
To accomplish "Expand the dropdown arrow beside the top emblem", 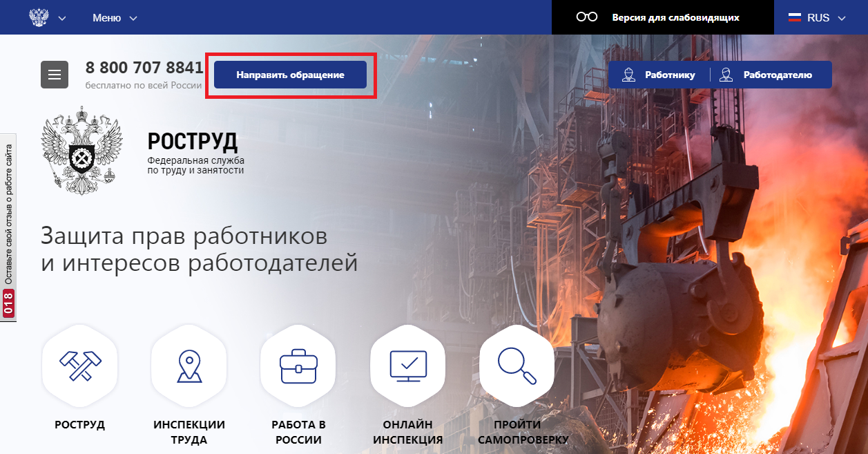I will [62, 18].
